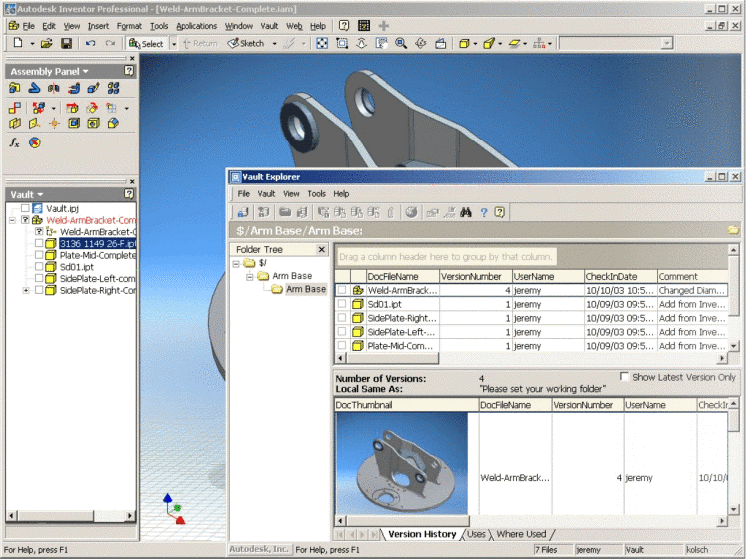Image resolution: width=746 pixels, height=560 pixels.
Task: Click the calculator grid icon in menu bar
Action: pos(364,26)
